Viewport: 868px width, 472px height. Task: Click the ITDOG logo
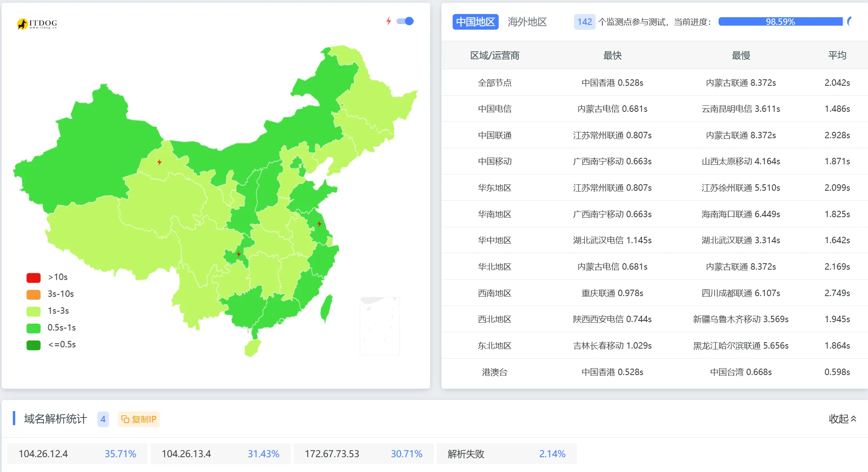(x=37, y=24)
